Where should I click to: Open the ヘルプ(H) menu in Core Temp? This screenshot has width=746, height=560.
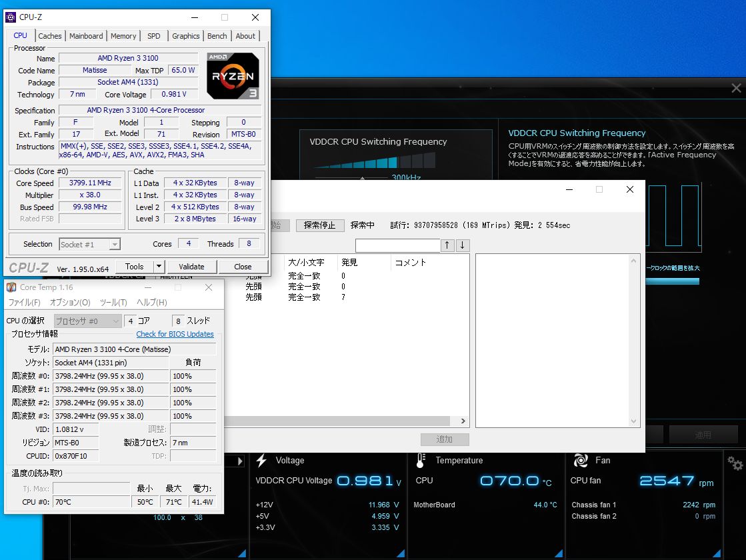152,303
